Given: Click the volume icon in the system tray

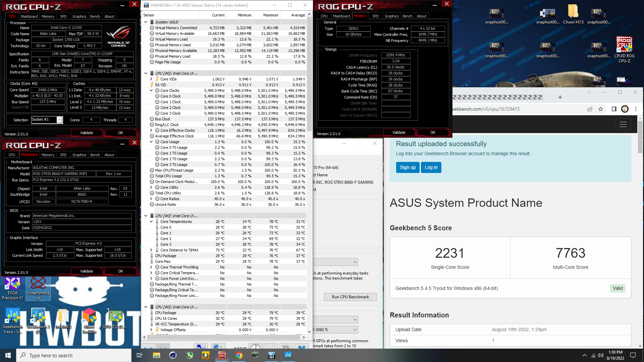Looking at the screenshot, I should tap(601, 355).
